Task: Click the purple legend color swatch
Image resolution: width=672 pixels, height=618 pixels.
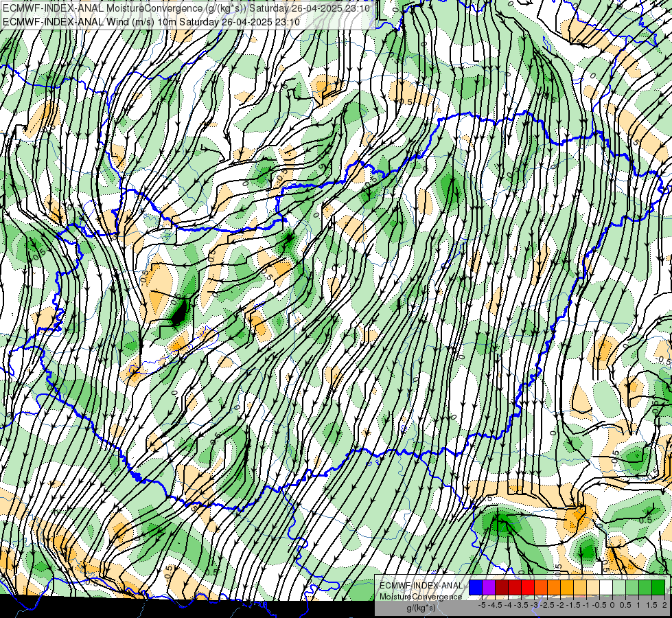Action: click(x=489, y=588)
